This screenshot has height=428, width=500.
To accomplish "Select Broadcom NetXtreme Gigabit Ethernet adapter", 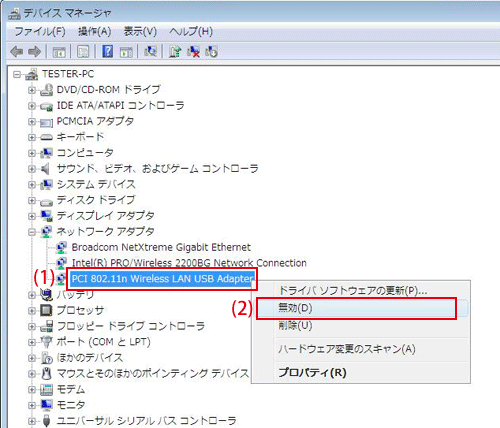I will (161, 247).
